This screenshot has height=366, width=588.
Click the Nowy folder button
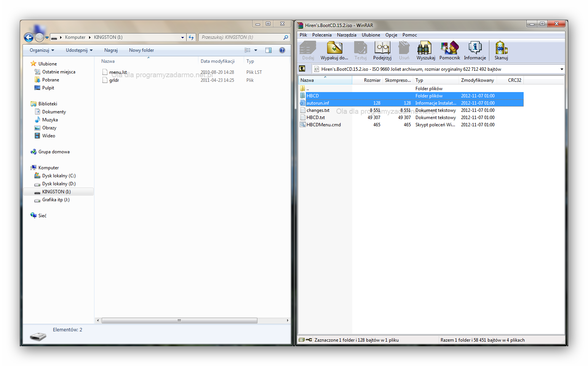click(x=141, y=50)
